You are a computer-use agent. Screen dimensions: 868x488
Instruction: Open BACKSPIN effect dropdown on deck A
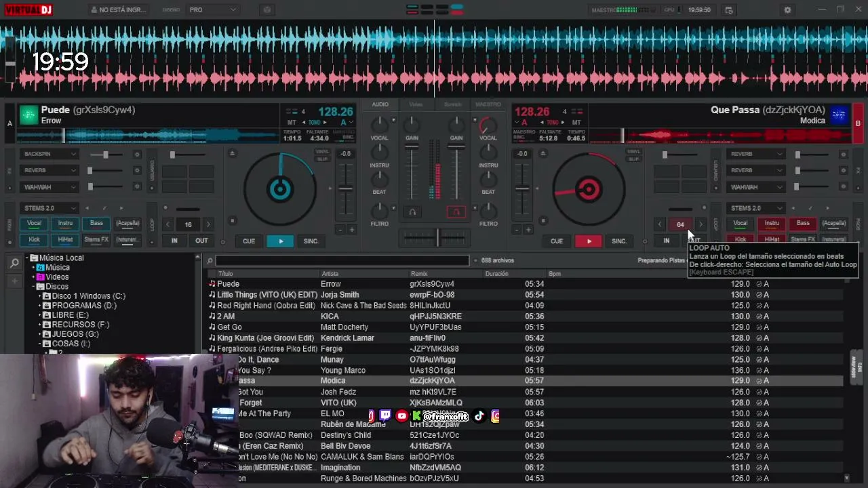pyautogui.click(x=49, y=154)
